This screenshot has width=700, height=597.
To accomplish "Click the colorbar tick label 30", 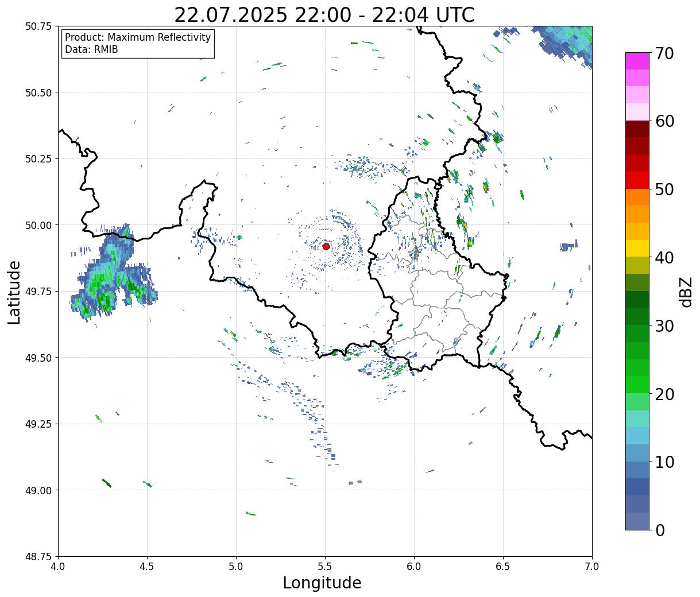I will (664, 326).
